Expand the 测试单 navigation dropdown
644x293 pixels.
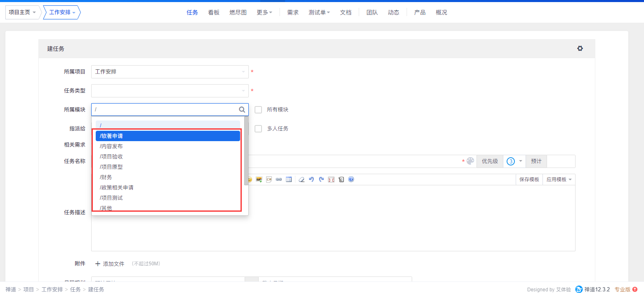click(x=319, y=12)
